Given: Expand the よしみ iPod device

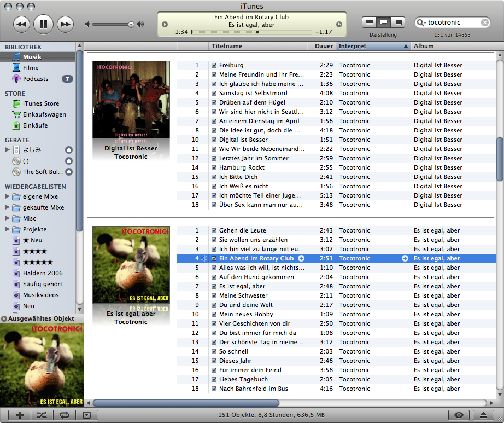Looking at the screenshot, I should [x=7, y=149].
